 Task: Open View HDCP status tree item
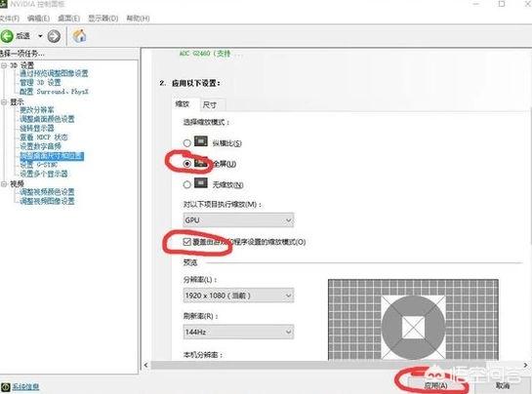[x=43, y=138]
